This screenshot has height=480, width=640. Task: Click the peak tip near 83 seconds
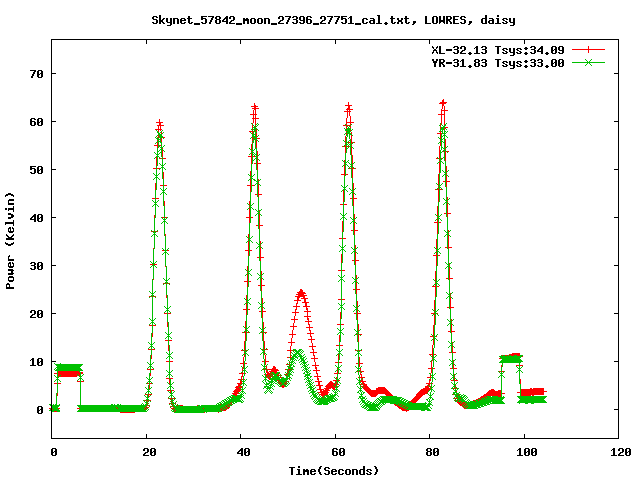443,102
